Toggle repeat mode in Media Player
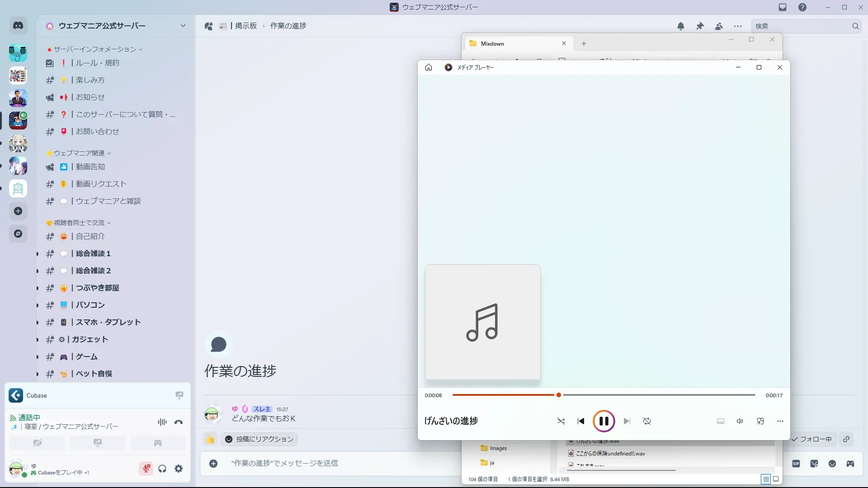 [647, 421]
